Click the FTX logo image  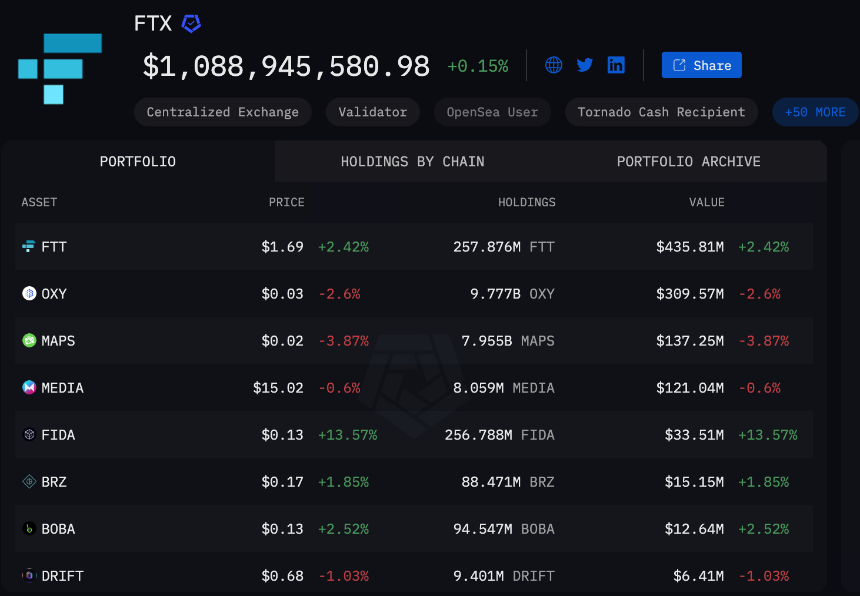[60, 69]
